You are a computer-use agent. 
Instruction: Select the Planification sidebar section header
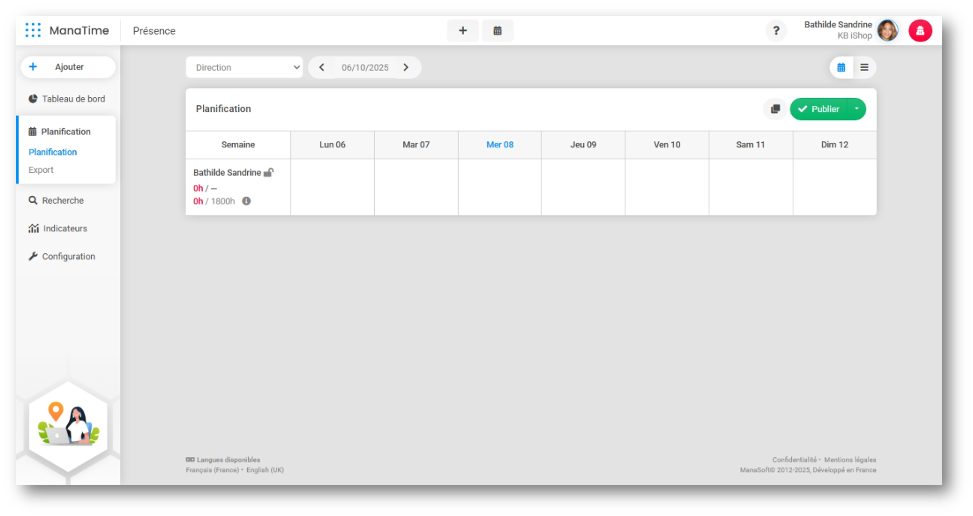coord(60,131)
